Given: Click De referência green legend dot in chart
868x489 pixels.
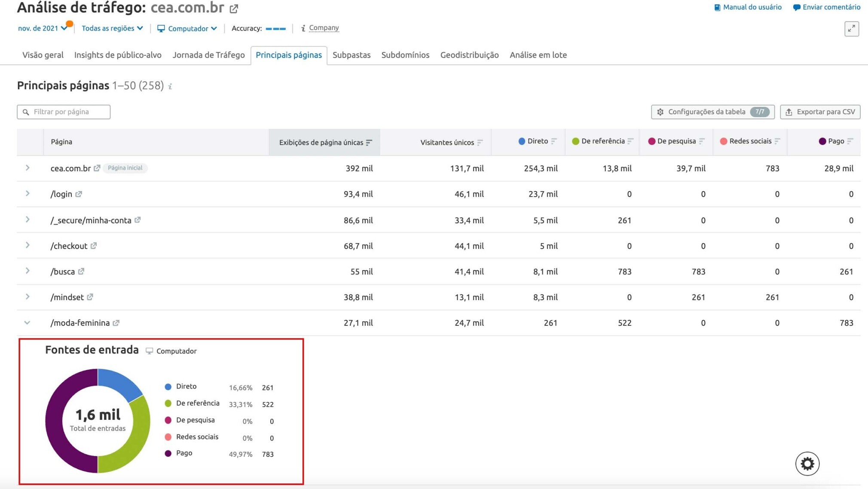Looking at the screenshot, I should (168, 404).
